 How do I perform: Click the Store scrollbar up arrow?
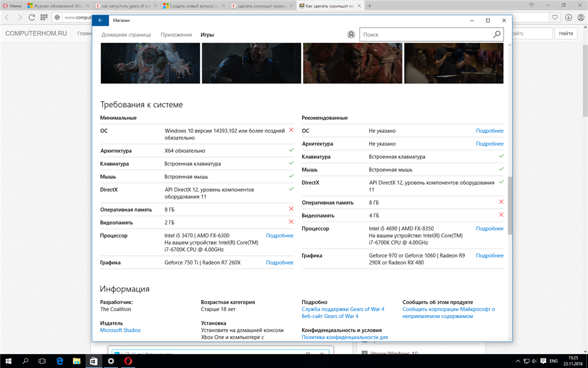click(x=510, y=45)
